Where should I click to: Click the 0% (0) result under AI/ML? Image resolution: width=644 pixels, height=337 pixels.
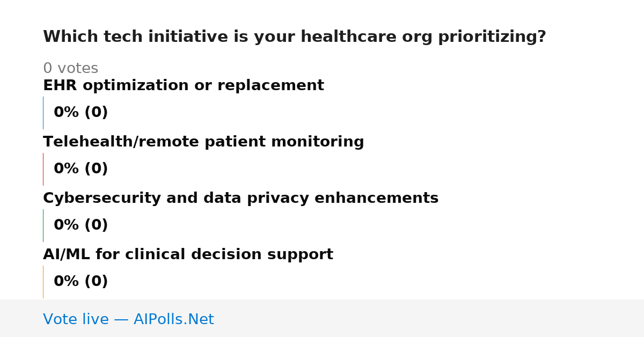pos(81,282)
